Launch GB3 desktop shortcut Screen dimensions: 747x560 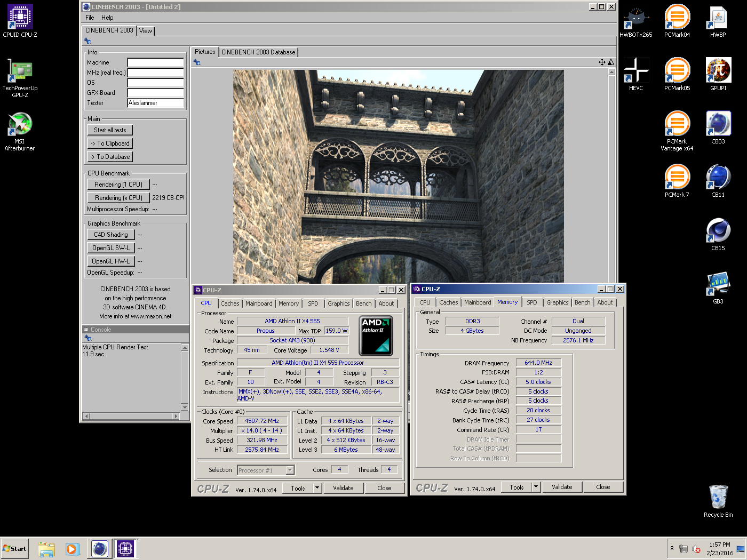[x=718, y=288]
